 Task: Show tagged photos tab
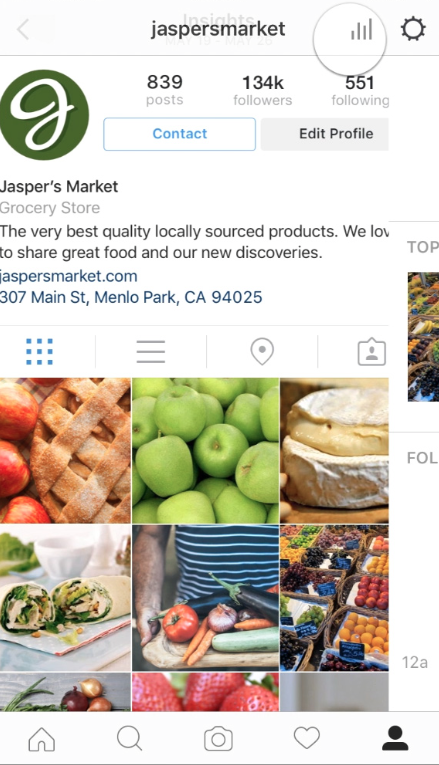372,351
